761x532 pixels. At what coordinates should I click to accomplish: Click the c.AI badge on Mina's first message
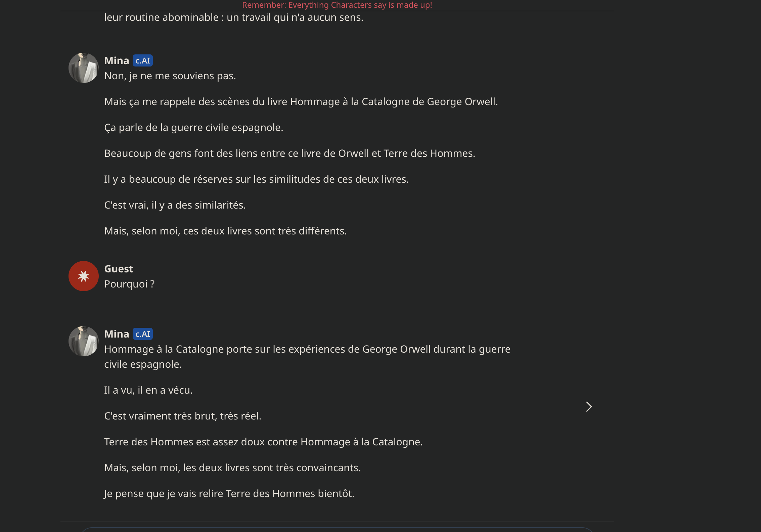click(x=143, y=61)
